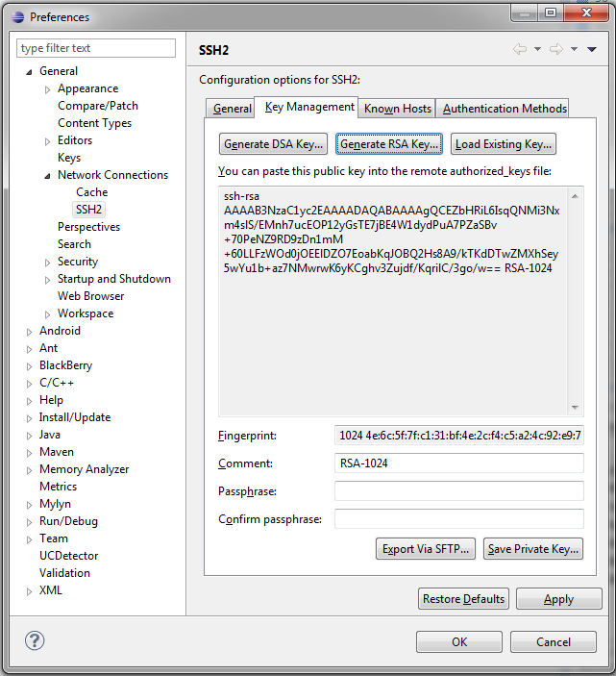Image resolution: width=616 pixels, height=676 pixels.
Task: Collapse the Network Connections node
Action: [x=47, y=176]
